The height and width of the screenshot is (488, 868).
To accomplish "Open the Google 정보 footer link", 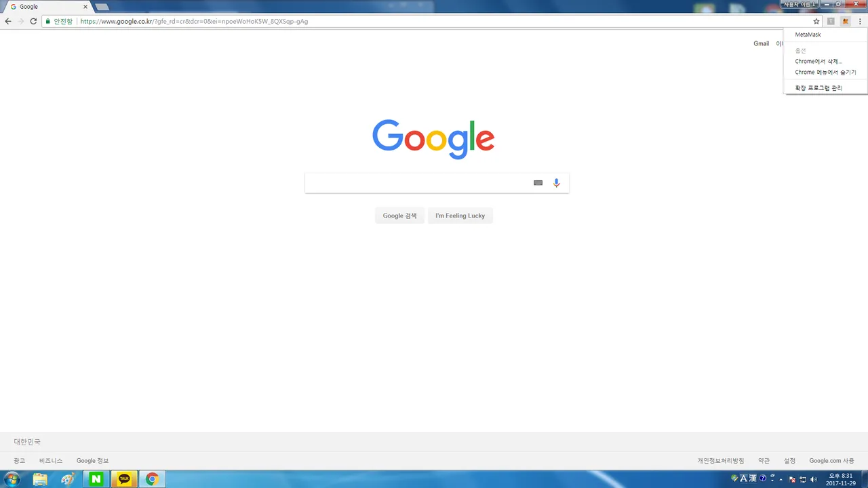I will pyautogui.click(x=92, y=461).
